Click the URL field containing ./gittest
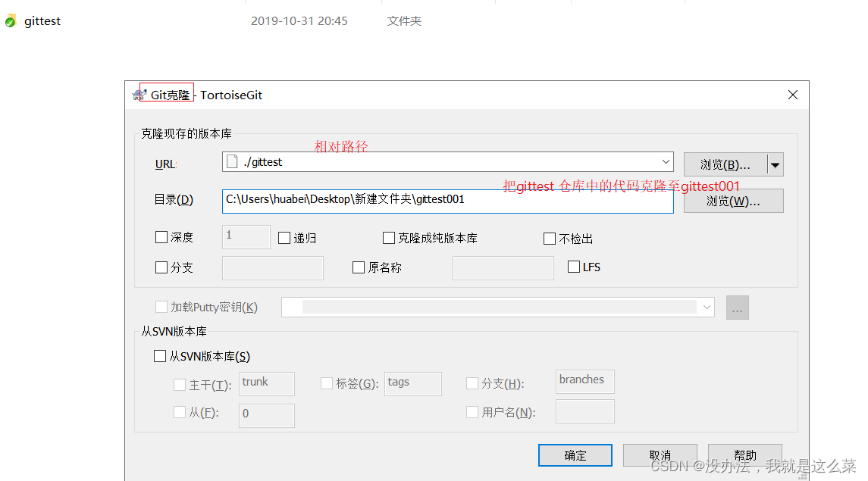This screenshot has height=481, width=868. pos(448,162)
